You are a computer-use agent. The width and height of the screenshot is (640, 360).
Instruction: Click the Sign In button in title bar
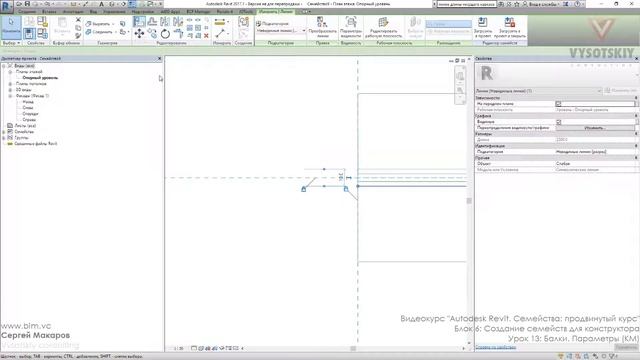click(x=542, y=4)
